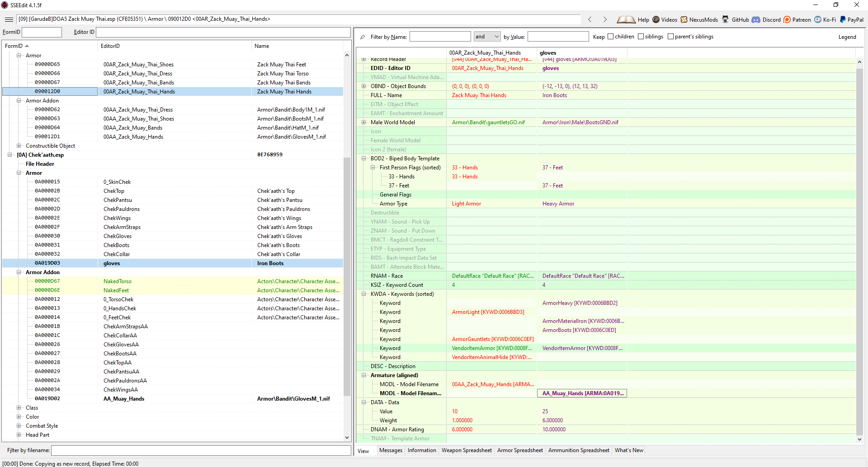The height and width of the screenshot is (467, 868).
Task: Select 00AA_Zack_Muay_Hands armor addon
Action: [x=173, y=137]
